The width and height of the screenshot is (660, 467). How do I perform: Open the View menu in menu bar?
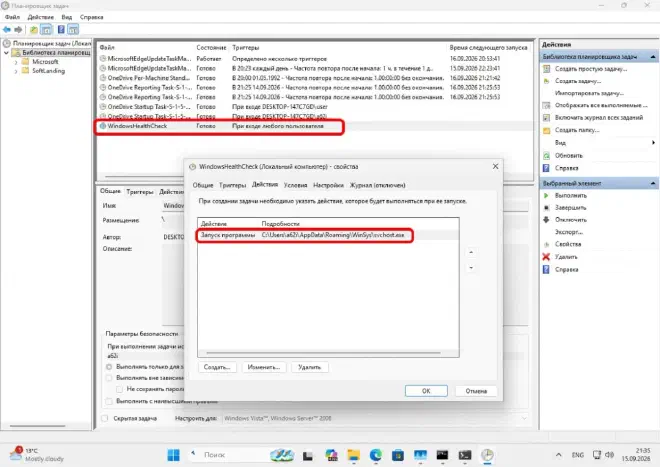pos(67,17)
